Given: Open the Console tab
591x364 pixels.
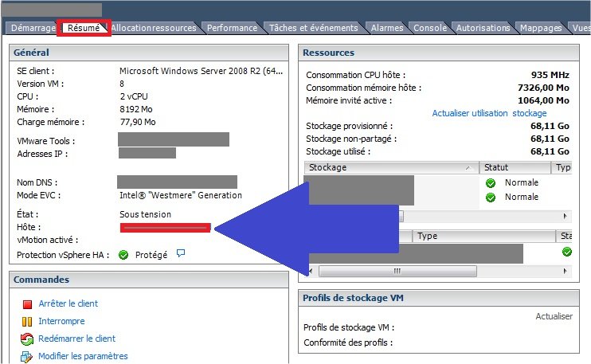Looking at the screenshot, I should coord(430,28).
